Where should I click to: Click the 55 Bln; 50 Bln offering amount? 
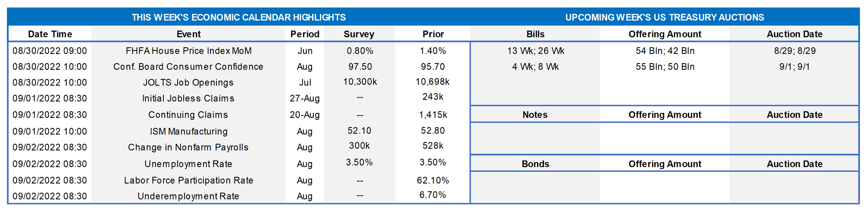coord(665,67)
